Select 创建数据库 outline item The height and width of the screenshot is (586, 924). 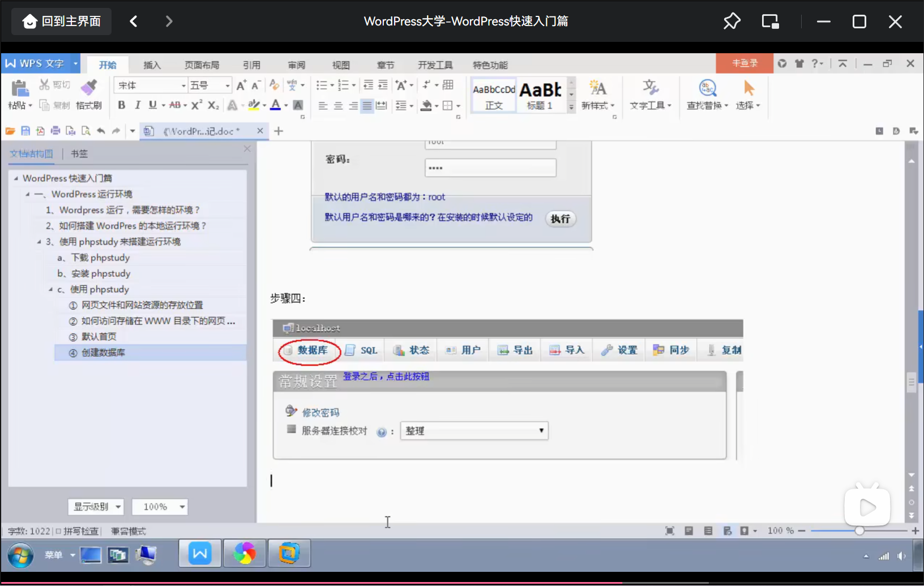[x=150, y=353]
